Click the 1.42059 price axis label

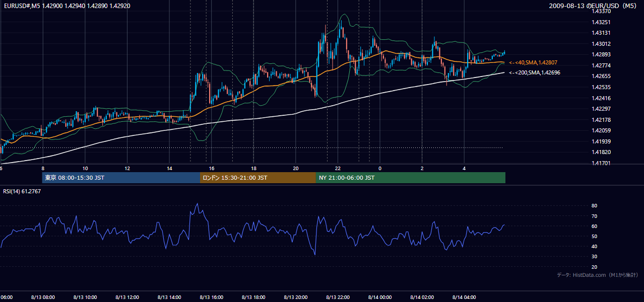coord(602,130)
